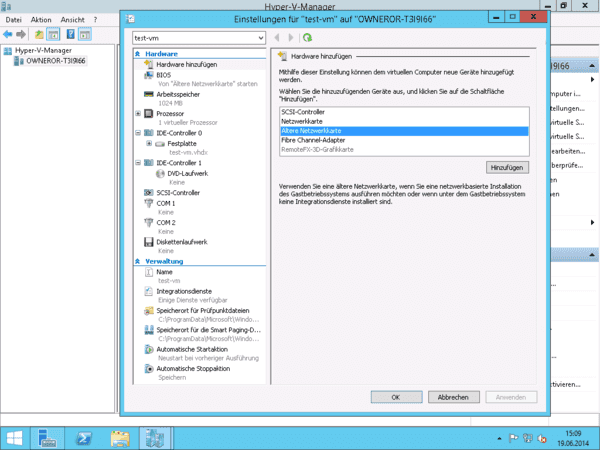
Task: Open Server Manager from taskbar
Action: click(x=47, y=439)
